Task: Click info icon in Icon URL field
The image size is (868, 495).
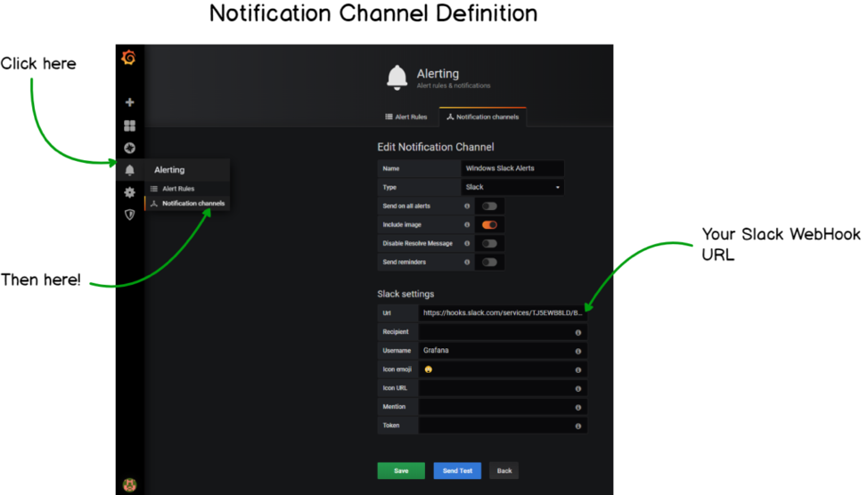Action: pos(578,389)
